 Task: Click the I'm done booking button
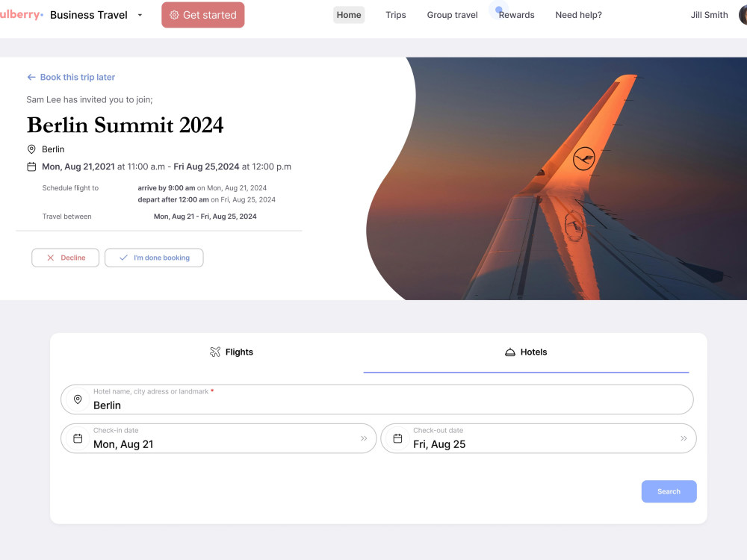[x=154, y=258]
